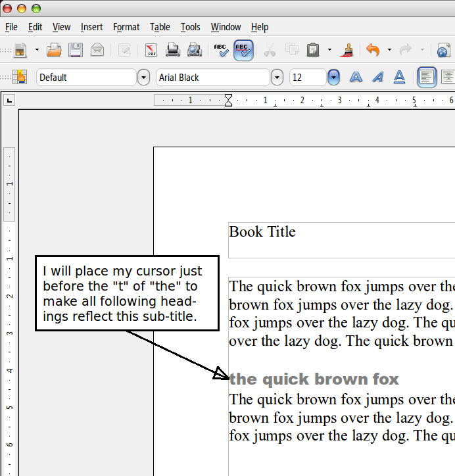Toggle Underline formatting
Screen dimensions: 455x476
399,78
